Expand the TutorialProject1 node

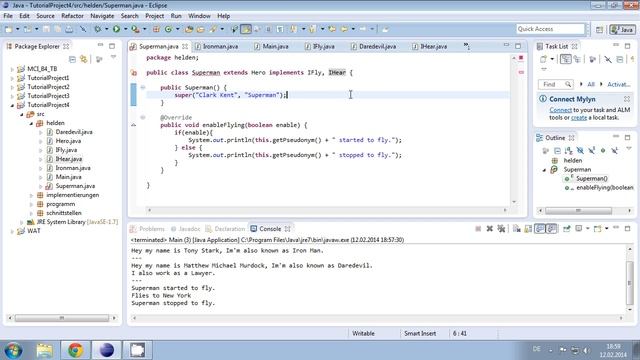point(12,78)
